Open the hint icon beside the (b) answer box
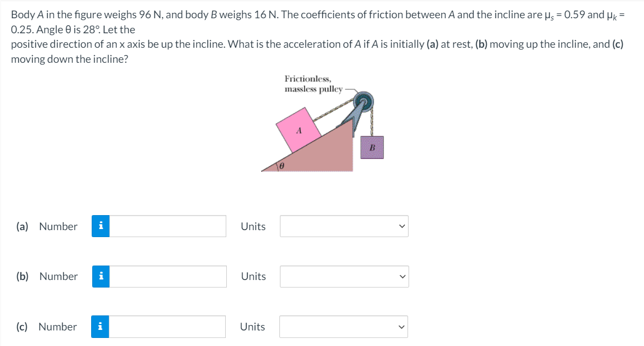 (101, 276)
